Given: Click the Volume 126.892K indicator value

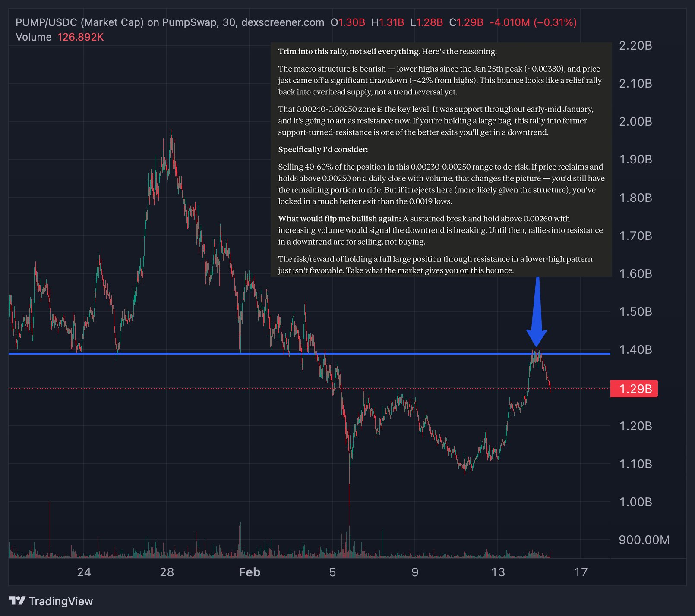Looking at the screenshot, I should tap(81, 37).
